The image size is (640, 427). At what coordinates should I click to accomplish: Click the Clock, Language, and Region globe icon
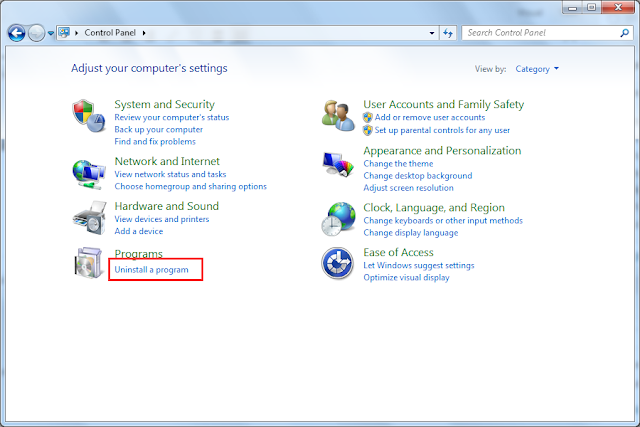coord(338,219)
